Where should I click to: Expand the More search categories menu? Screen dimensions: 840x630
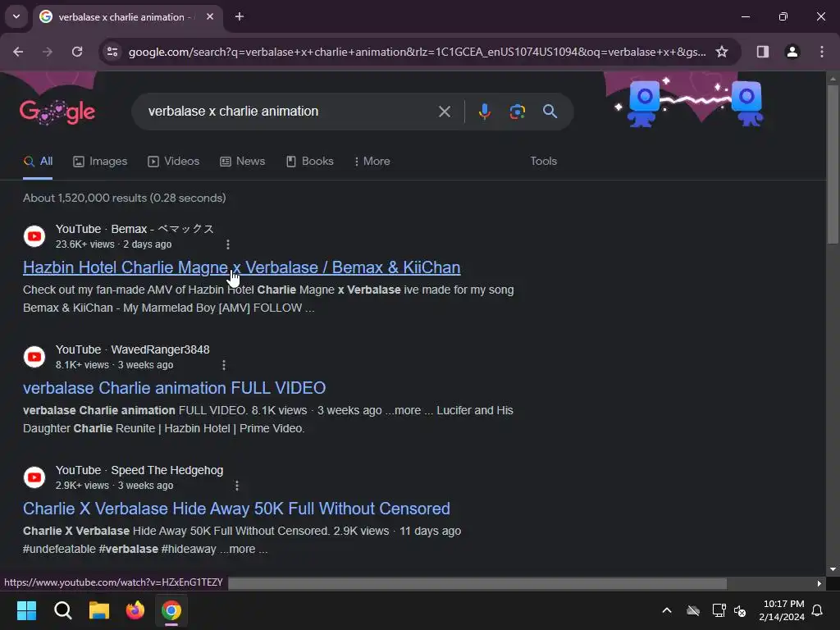(x=372, y=162)
